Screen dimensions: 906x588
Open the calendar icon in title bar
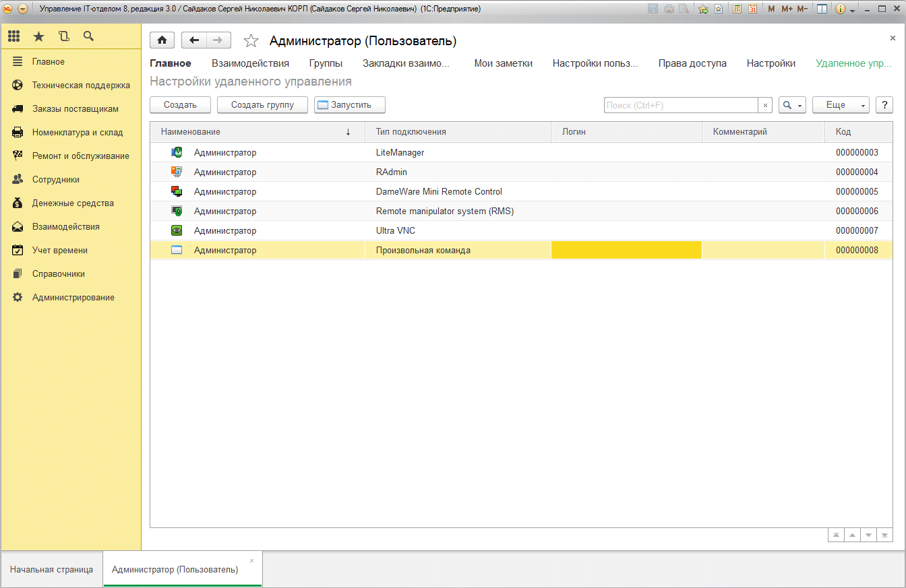pos(752,9)
